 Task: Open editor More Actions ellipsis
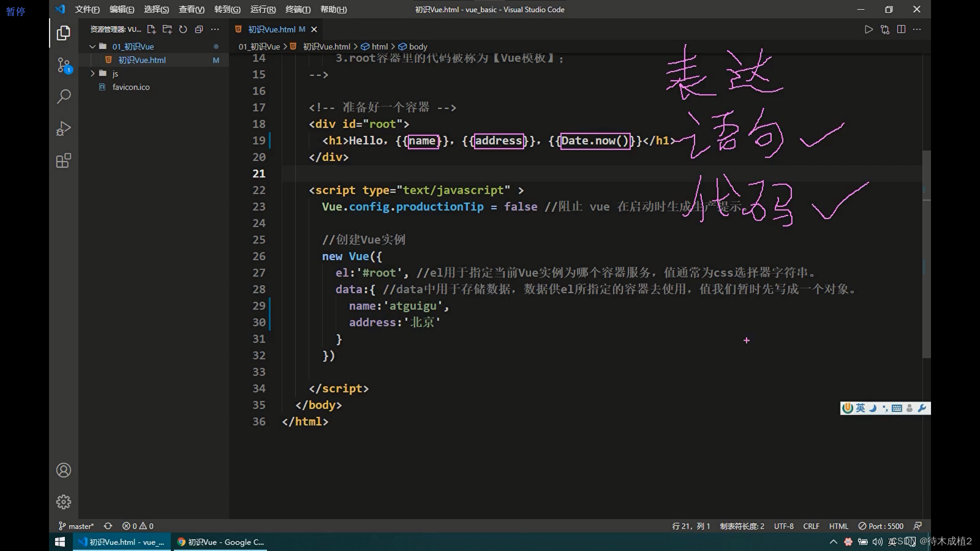click(x=917, y=30)
